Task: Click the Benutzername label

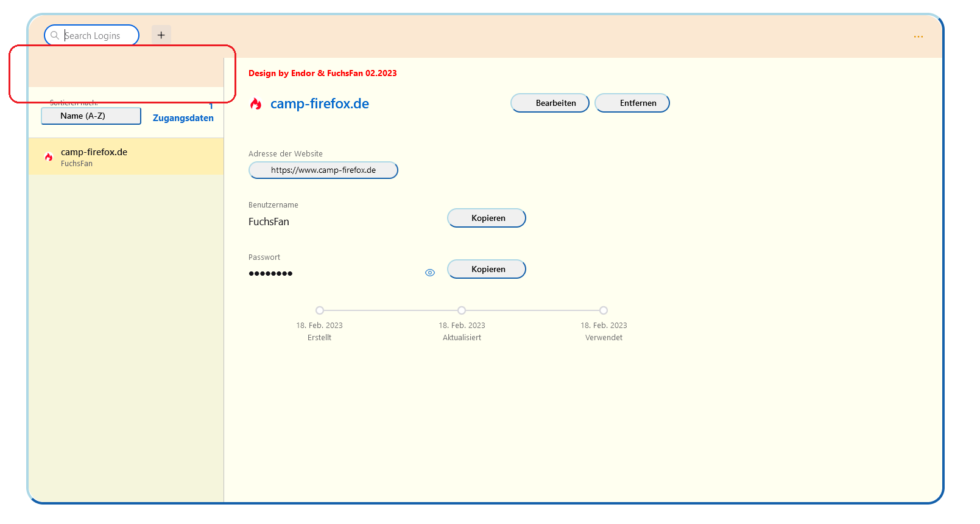Action: [273, 205]
